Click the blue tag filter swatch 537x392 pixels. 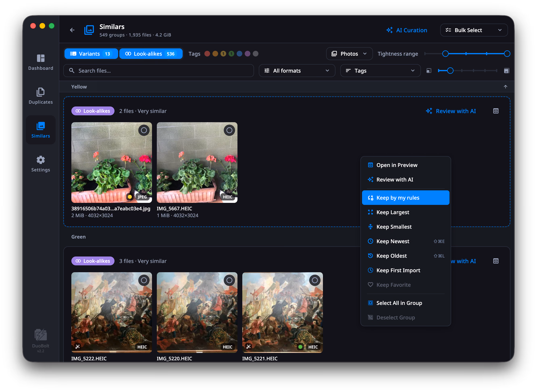click(x=239, y=54)
